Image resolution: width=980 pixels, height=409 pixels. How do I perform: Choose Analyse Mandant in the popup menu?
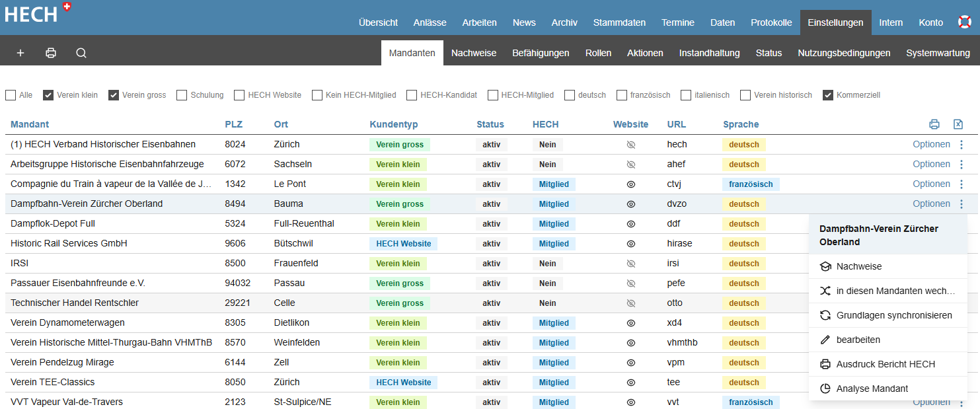872,389
